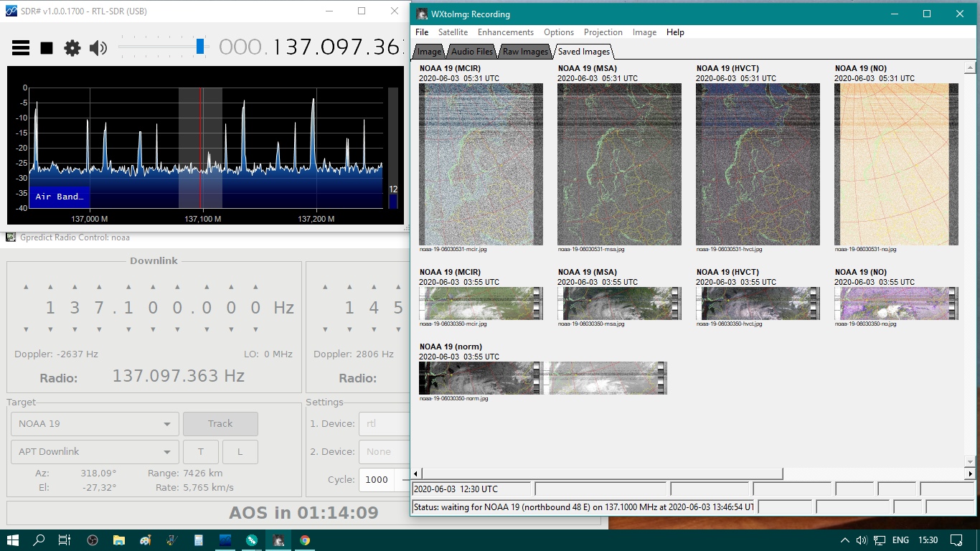The width and height of the screenshot is (980, 551).
Task: Switch to the Audio Files tab
Action: click(472, 52)
